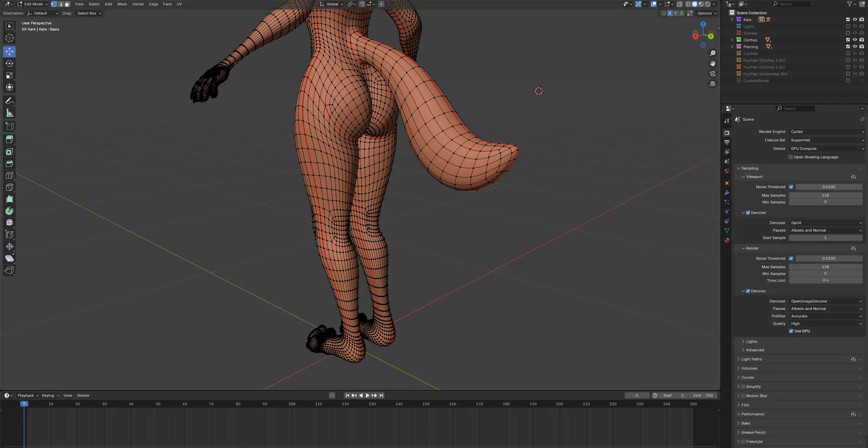Image resolution: width=868 pixels, height=448 pixels.
Task: Activate the Rotate tool
Action: (9, 63)
